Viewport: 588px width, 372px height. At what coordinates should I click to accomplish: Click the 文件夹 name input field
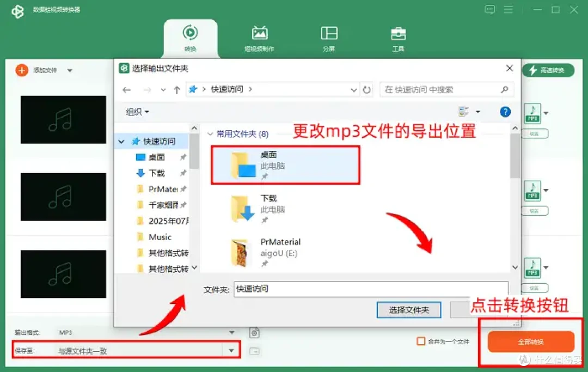click(371, 289)
